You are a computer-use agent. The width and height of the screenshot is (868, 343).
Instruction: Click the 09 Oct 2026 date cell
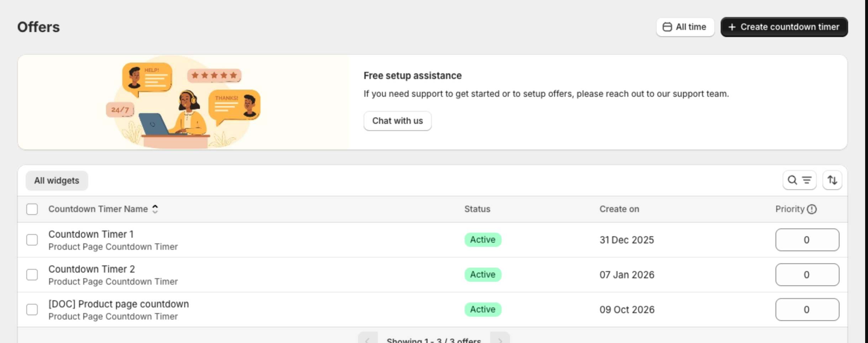pyautogui.click(x=627, y=310)
